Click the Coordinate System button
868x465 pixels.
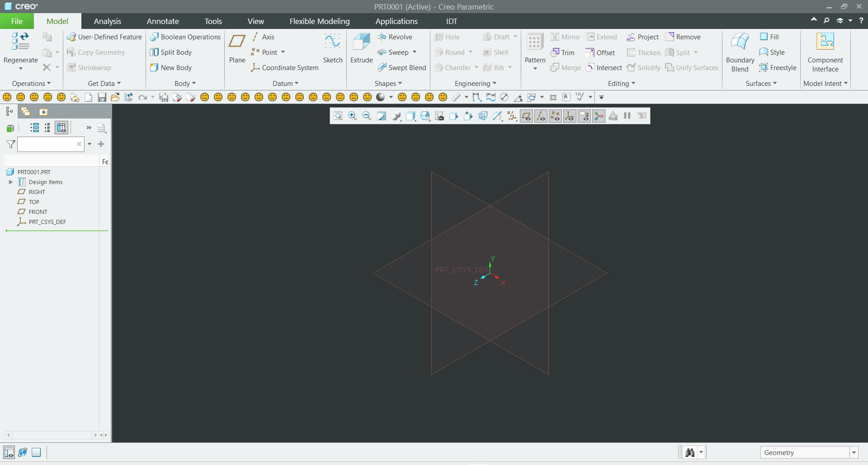[285, 68]
